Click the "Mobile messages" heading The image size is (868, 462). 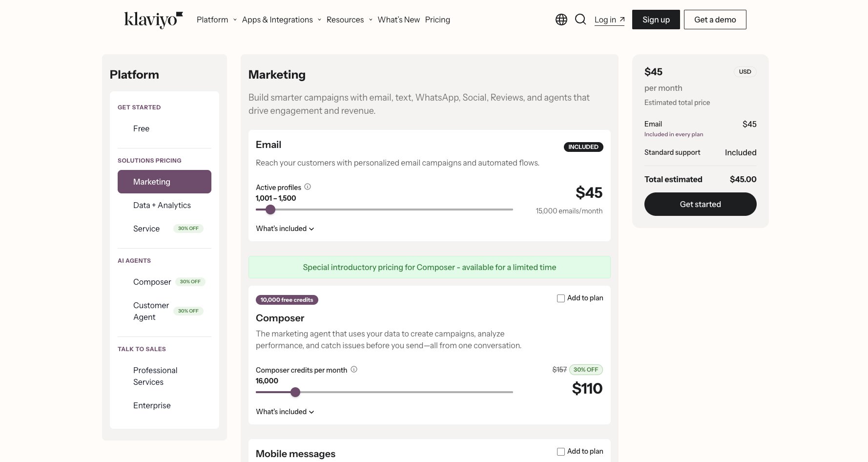pyautogui.click(x=295, y=454)
